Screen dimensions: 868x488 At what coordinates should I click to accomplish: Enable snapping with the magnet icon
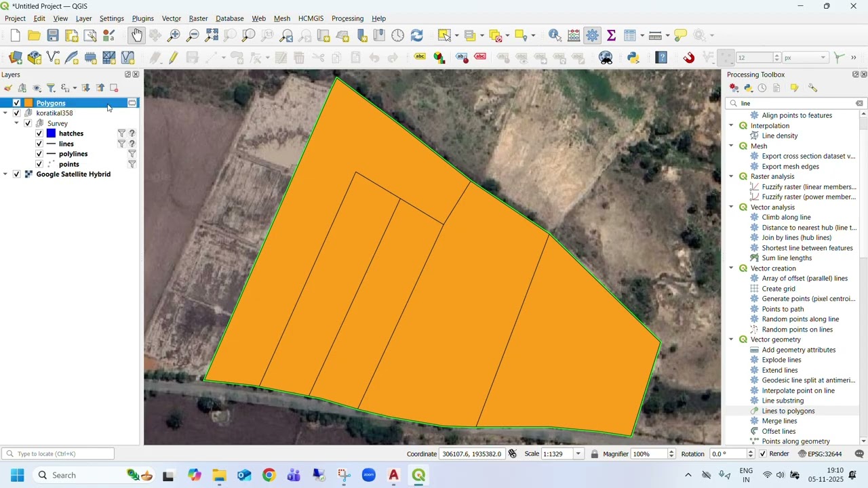tap(689, 58)
